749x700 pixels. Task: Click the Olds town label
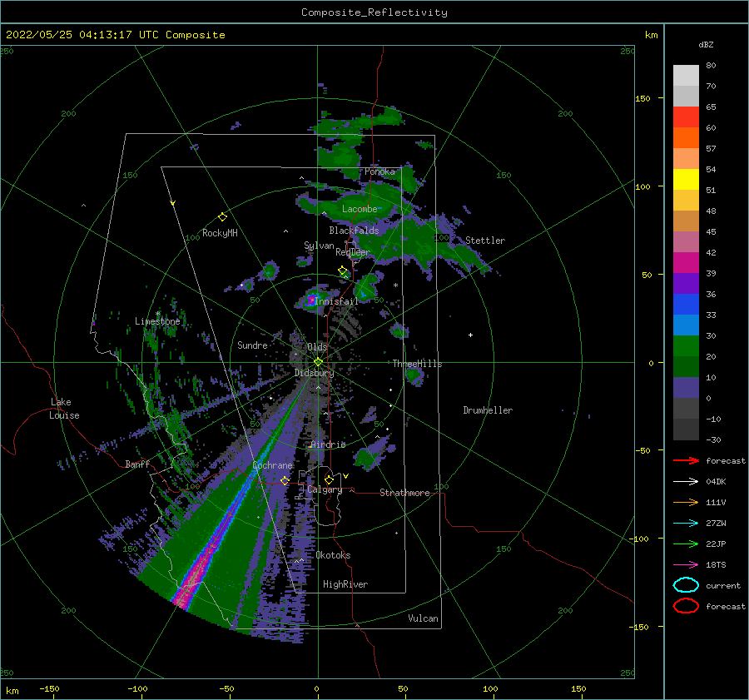click(317, 346)
